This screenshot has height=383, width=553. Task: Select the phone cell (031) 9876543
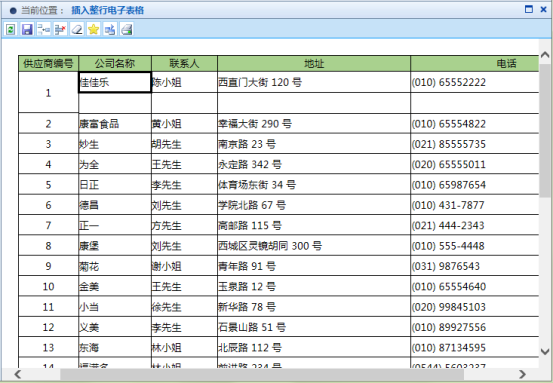click(475, 266)
